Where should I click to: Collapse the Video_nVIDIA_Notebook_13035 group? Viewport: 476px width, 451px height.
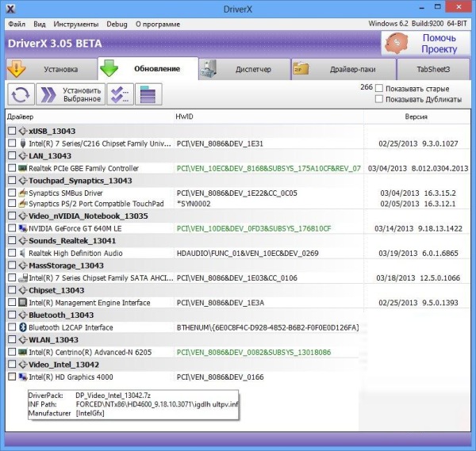[22, 216]
